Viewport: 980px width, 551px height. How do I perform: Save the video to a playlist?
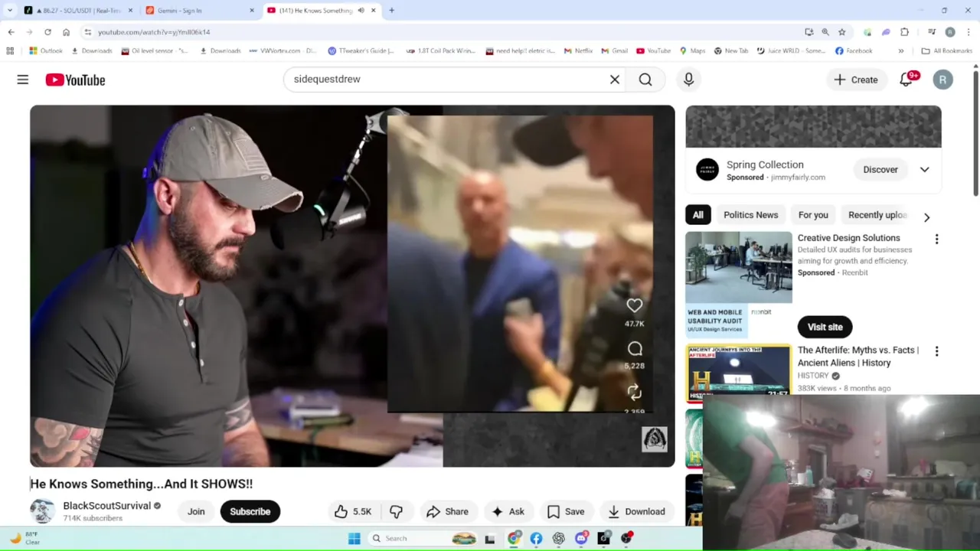(x=566, y=511)
